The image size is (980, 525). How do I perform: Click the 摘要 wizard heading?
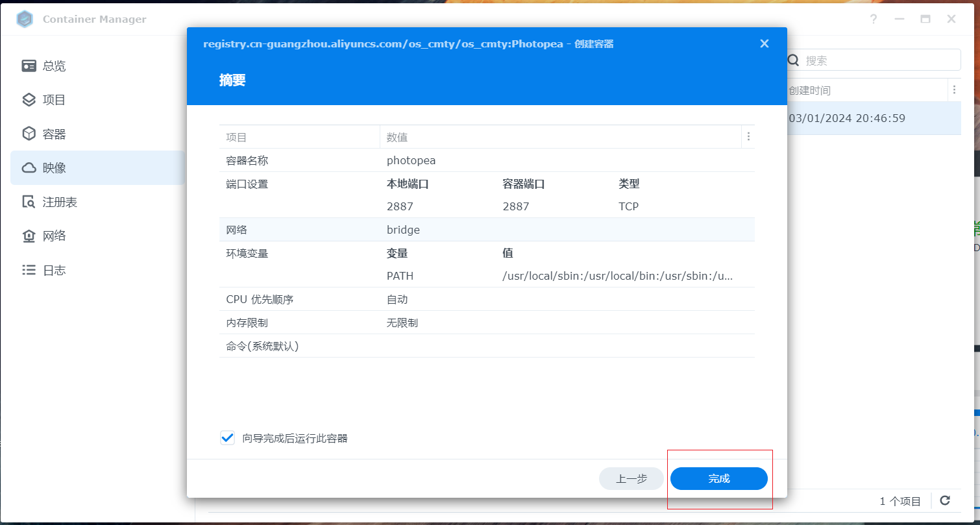coord(232,80)
